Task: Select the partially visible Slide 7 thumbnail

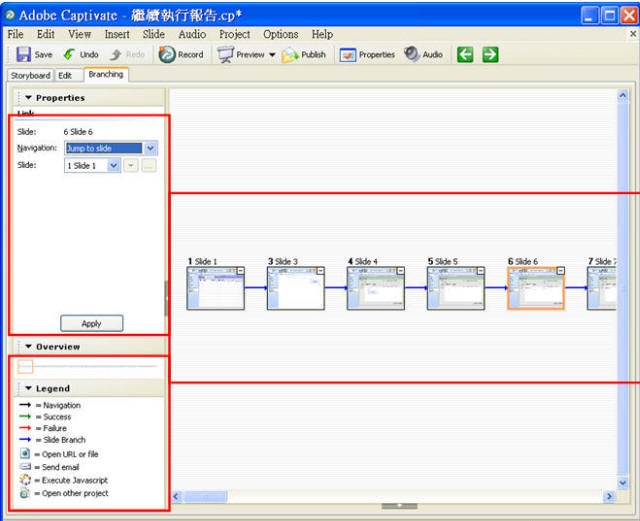Action: tap(601, 288)
